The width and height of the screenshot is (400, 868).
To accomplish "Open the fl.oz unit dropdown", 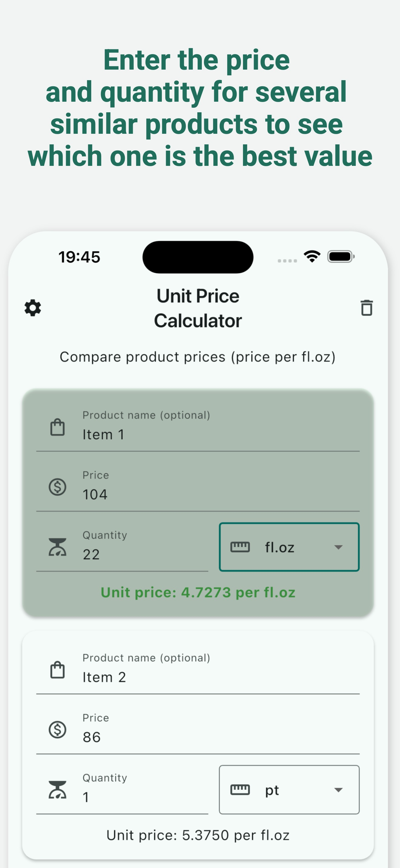I will coord(289,547).
